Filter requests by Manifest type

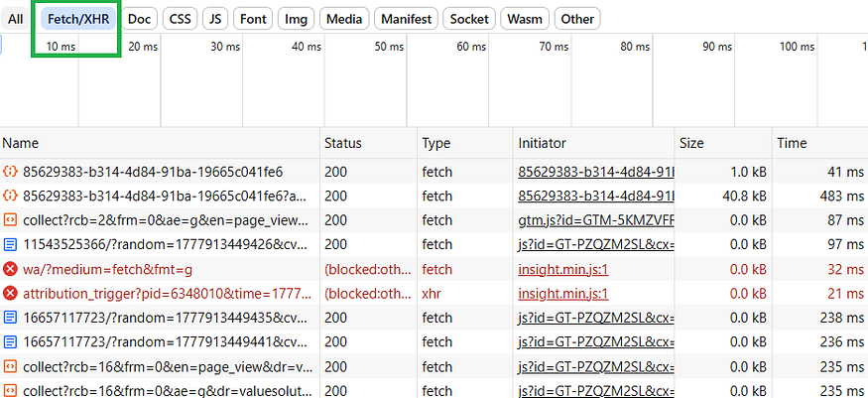[x=407, y=20]
